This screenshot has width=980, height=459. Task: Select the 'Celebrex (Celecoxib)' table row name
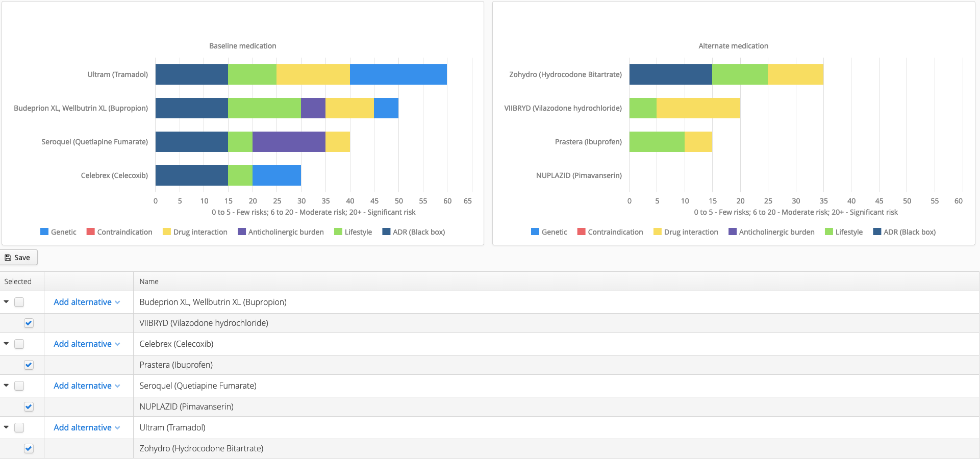177,344
